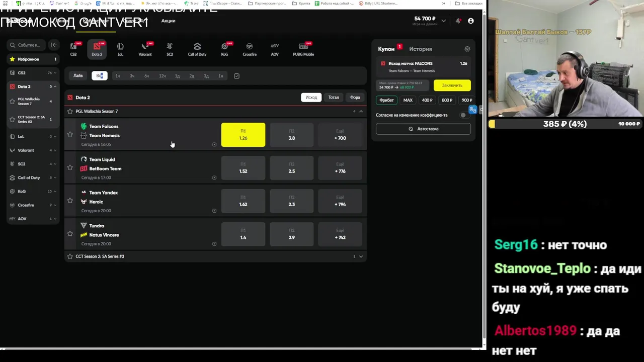Expand the CCT Season 2: SA Series #3 section
The image size is (644, 362).
click(361, 256)
